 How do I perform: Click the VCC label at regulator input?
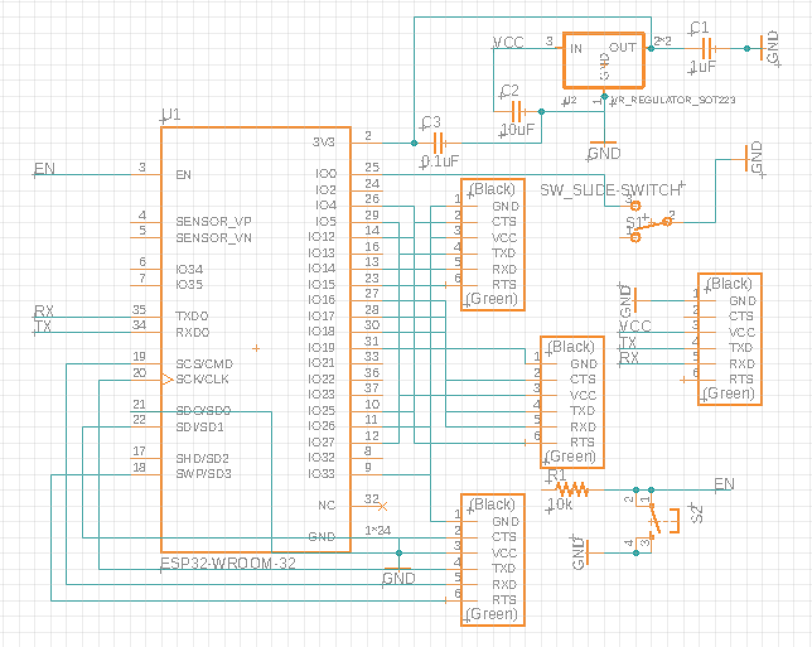508,42
